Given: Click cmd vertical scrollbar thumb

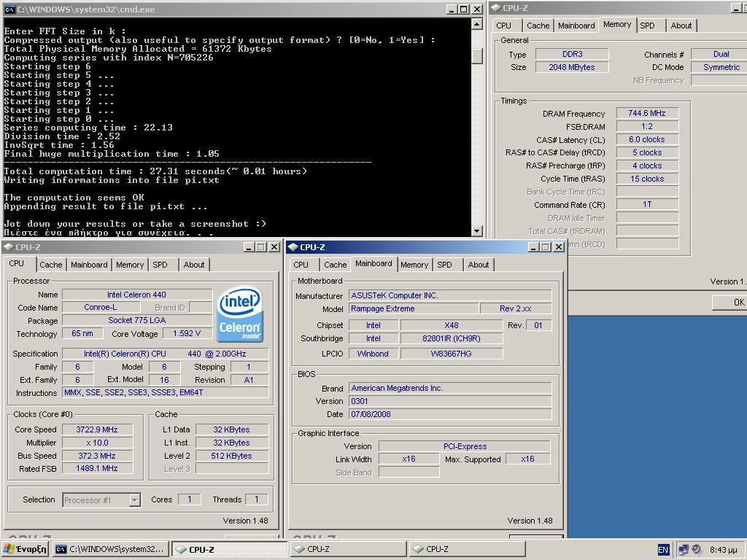Looking at the screenshot, I should click(476, 55).
